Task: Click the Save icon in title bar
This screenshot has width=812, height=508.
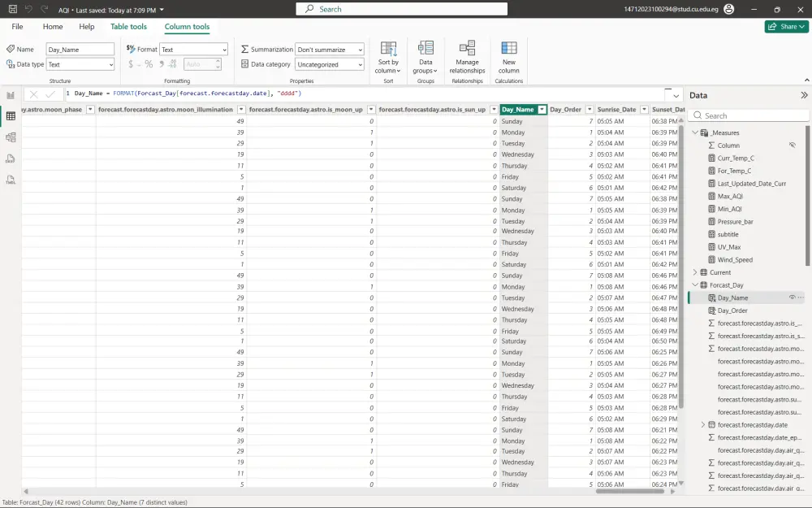Action: (13, 9)
